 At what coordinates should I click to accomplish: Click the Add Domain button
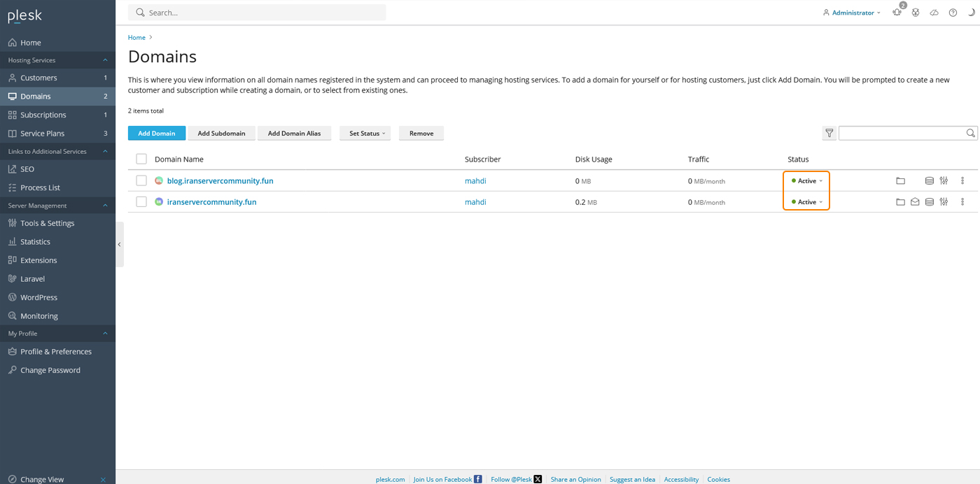point(157,133)
